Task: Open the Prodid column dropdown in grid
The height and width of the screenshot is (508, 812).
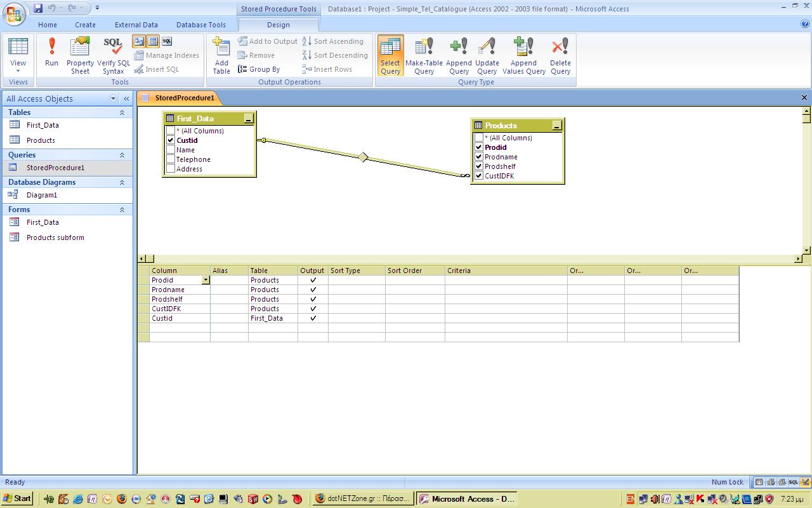Action: pos(206,280)
